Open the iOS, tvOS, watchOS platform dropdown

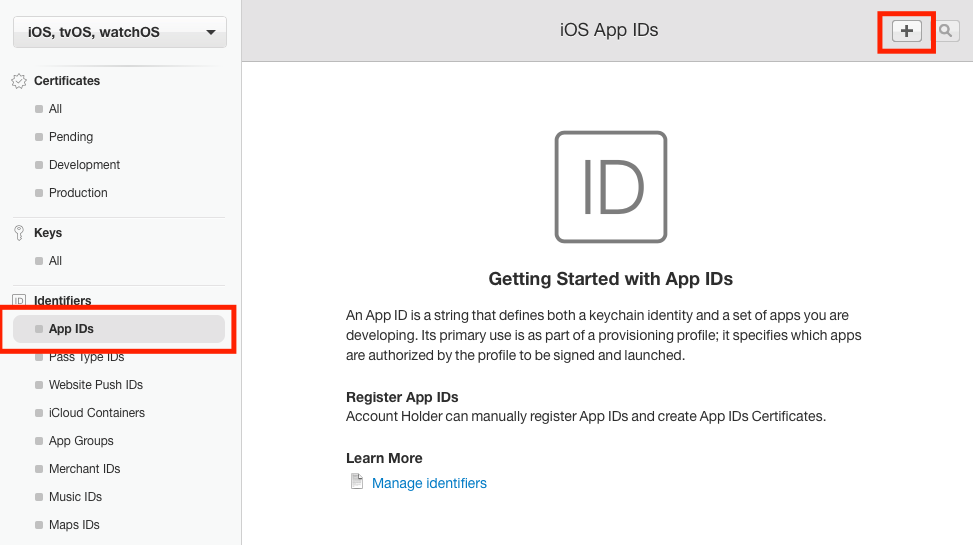pos(120,32)
